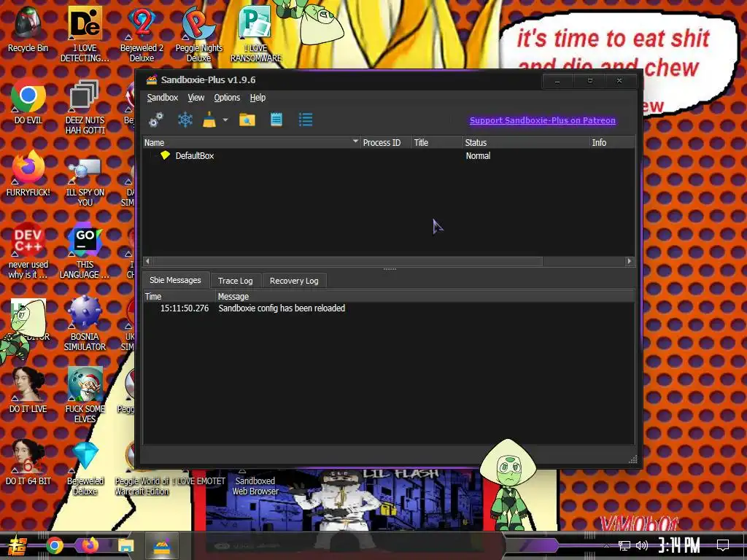This screenshot has height=560, width=747.
Task: Click the Info column header
Action: point(612,142)
